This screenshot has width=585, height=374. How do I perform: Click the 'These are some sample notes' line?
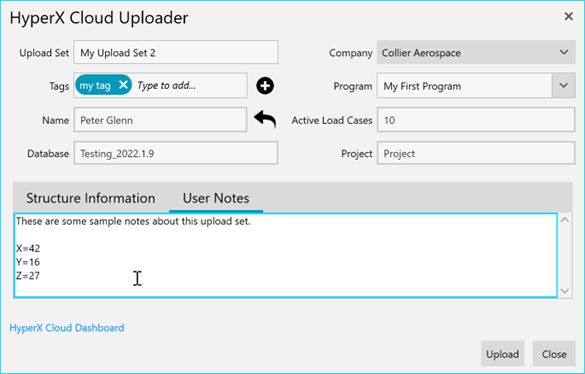[x=133, y=221]
